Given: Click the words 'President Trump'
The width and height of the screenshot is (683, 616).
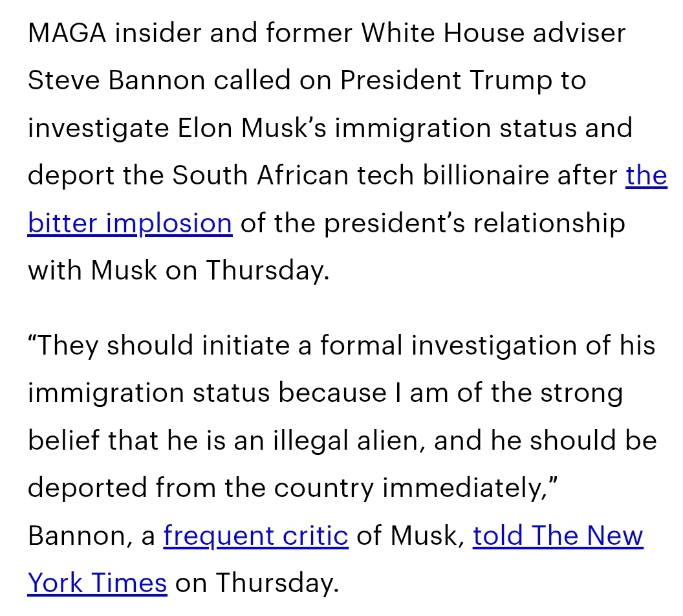Looking at the screenshot, I should 446,81.
